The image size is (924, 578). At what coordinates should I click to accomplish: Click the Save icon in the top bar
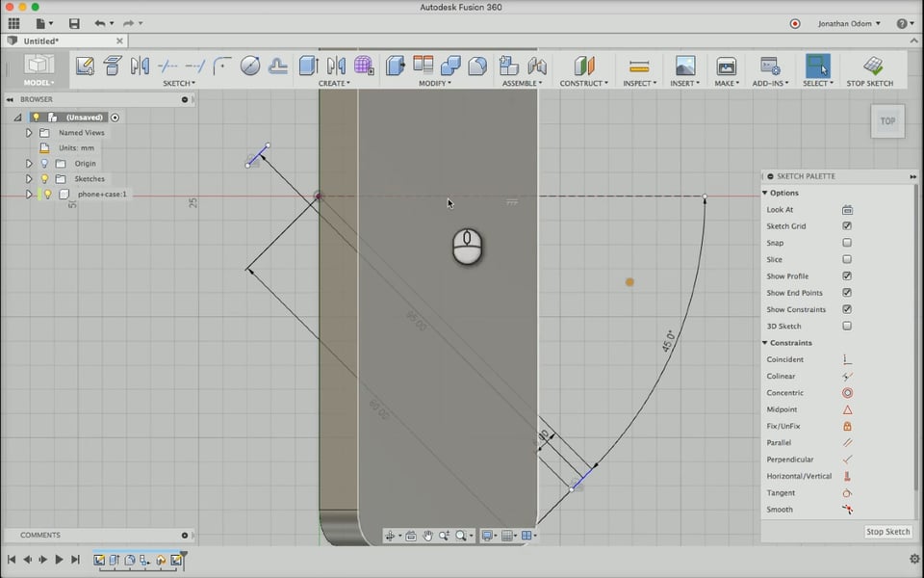pyautogui.click(x=74, y=23)
